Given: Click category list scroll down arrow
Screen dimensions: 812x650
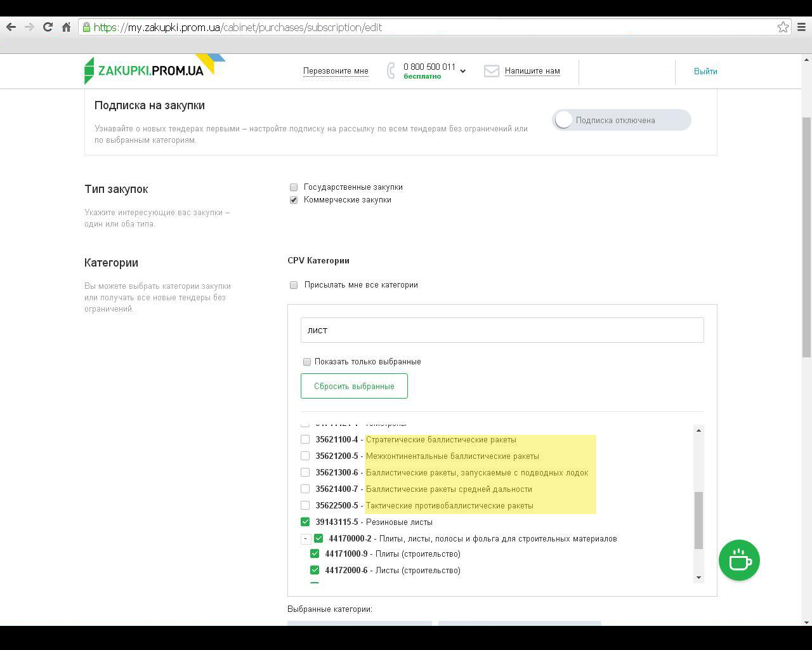Looking at the screenshot, I should pos(698,577).
